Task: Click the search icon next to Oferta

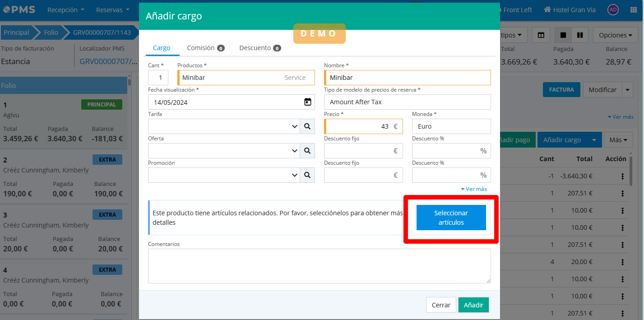Action: [x=307, y=151]
